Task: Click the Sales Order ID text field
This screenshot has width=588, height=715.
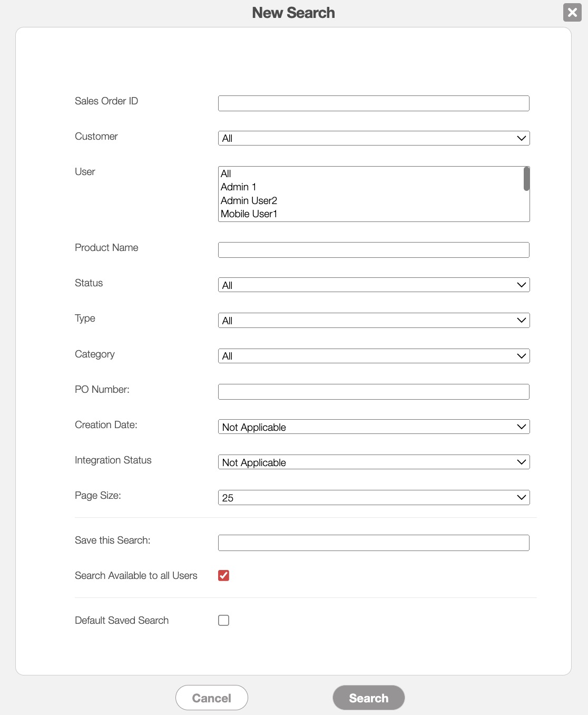Action: pyautogui.click(x=374, y=103)
